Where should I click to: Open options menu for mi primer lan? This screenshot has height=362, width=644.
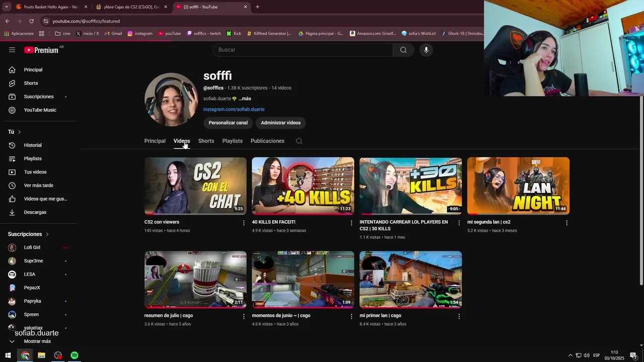pos(459,316)
